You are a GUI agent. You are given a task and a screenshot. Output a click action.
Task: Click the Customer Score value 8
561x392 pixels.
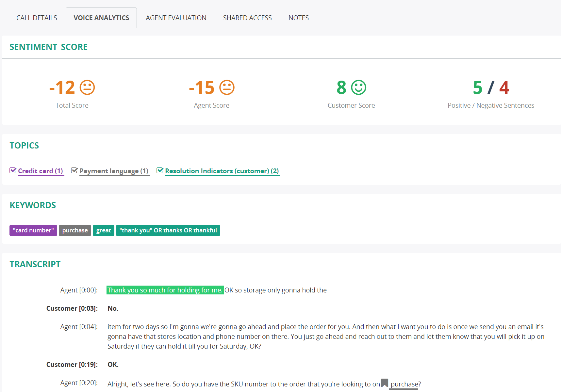[341, 87]
